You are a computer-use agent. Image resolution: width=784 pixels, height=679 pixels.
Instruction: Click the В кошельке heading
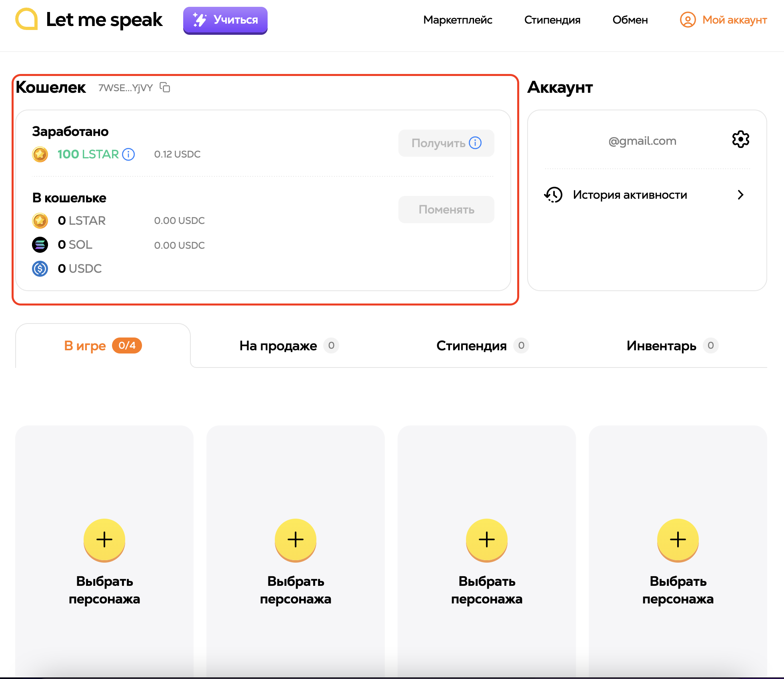(x=69, y=198)
